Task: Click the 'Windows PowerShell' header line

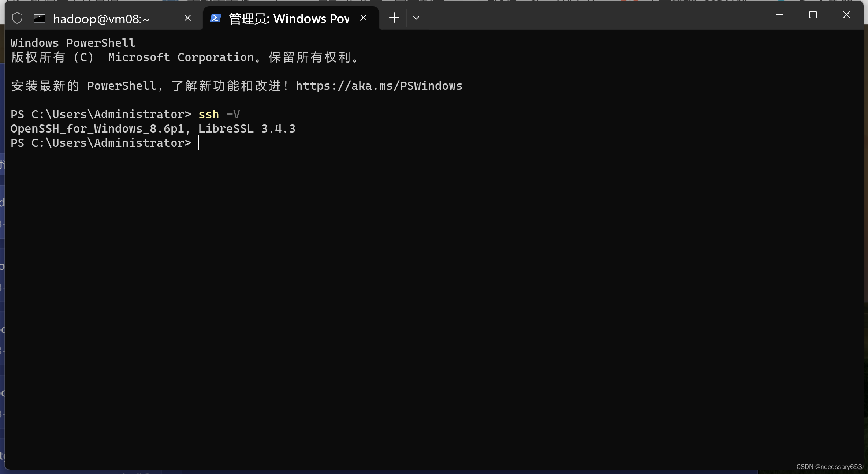Action: coord(73,43)
